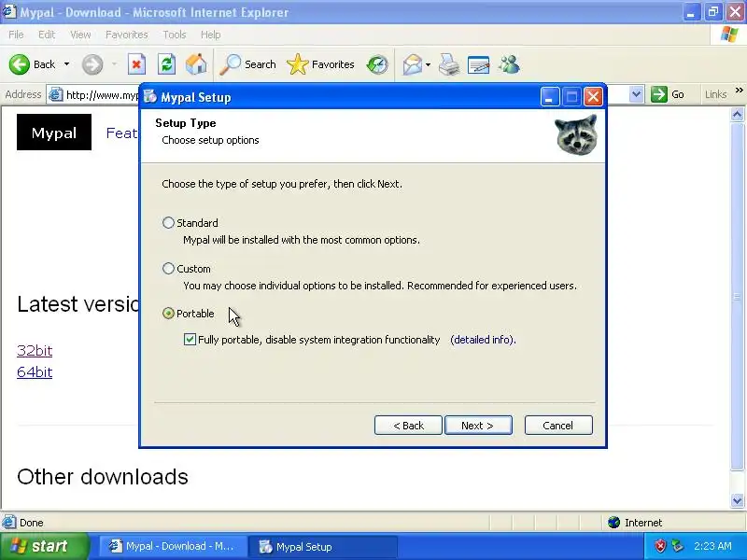747x560 pixels.
Task: Click the Messenger people icon
Action: point(509,64)
